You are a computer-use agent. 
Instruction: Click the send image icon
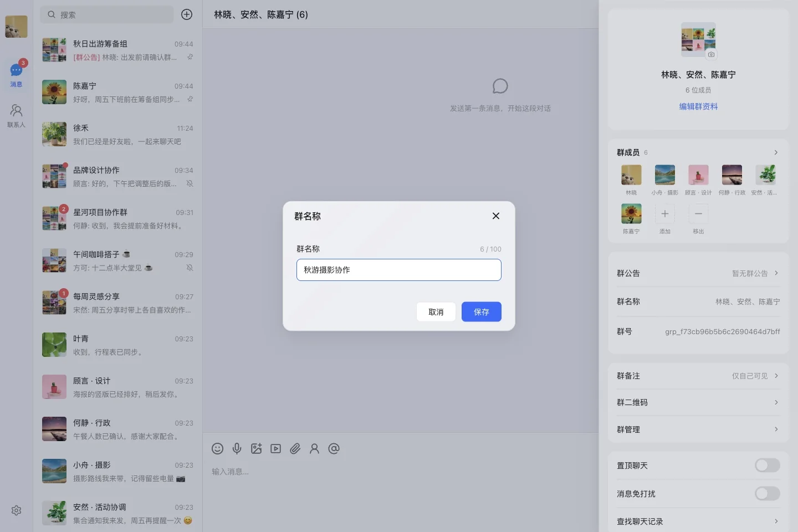pos(256,449)
